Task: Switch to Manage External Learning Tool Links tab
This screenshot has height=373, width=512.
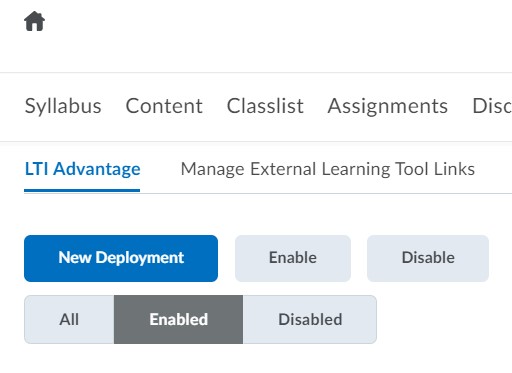Action: point(328,169)
